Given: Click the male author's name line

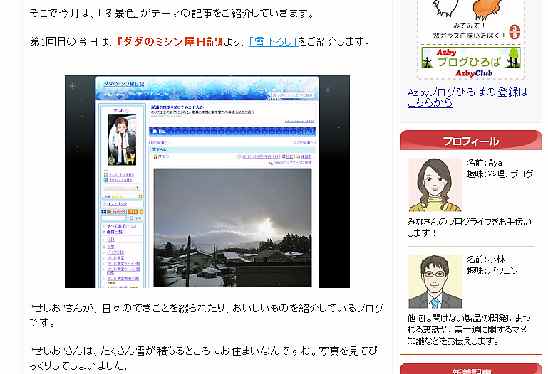Looking at the screenshot, I should tap(486, 260).
